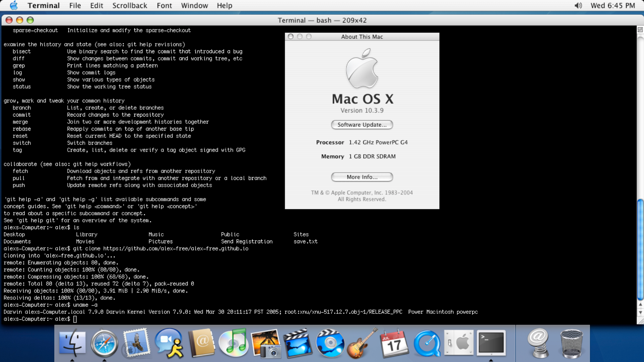Viewport: 644px width, 362px height.
Task: Close the Terminal window
Action: coord(9,20)
